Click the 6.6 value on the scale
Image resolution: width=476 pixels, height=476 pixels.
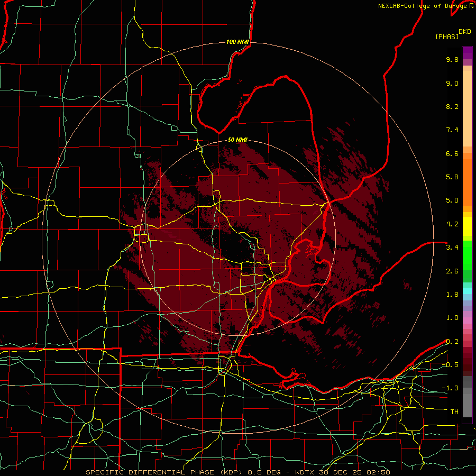click(x=452, y=153)
